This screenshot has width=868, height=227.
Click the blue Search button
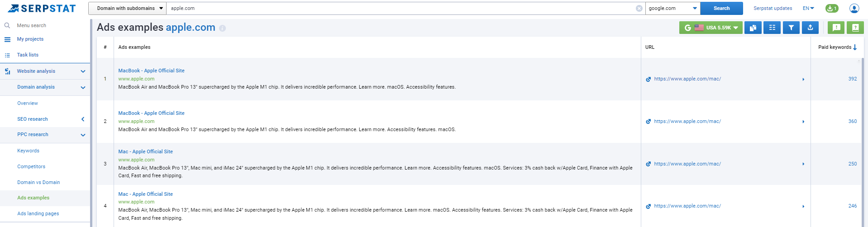click(721, 8)
